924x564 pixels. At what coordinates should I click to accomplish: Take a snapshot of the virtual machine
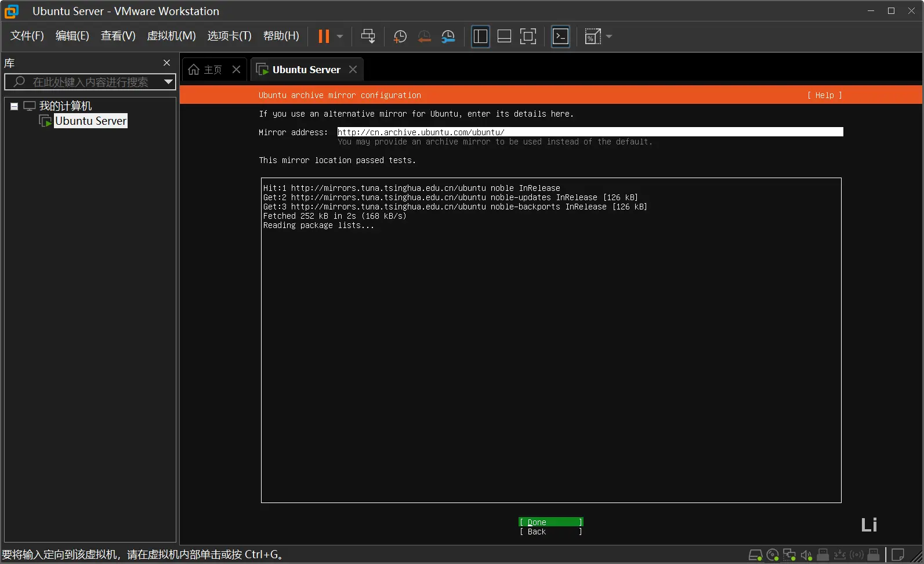(x=400, y=37)
